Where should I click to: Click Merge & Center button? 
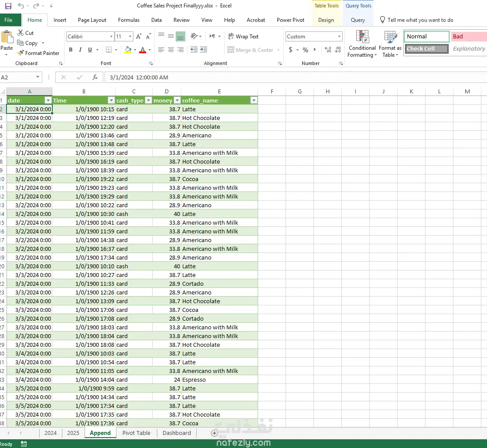[x=251, y=50]
